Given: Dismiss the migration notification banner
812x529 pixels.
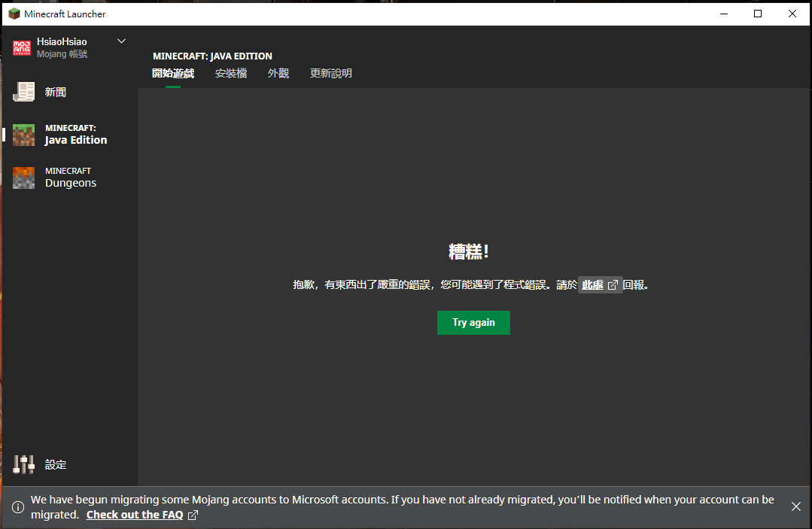Looking at the screenshot, I should 796,506.
